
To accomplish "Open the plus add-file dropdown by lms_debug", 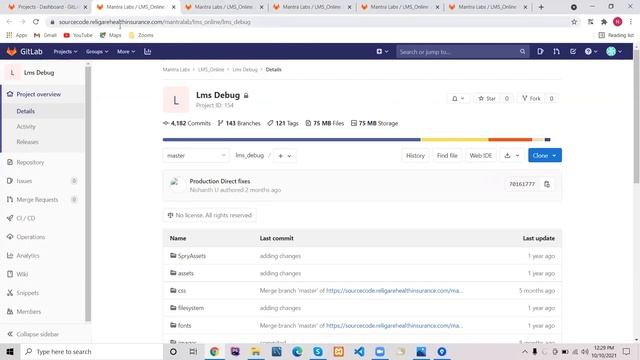I will 284,156.
